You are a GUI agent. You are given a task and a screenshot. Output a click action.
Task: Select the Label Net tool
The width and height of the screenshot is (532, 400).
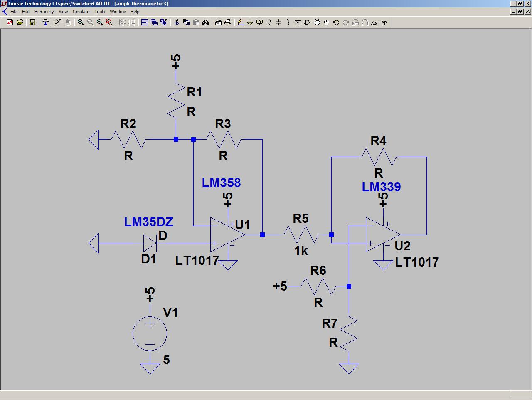(x=260, y=22)
